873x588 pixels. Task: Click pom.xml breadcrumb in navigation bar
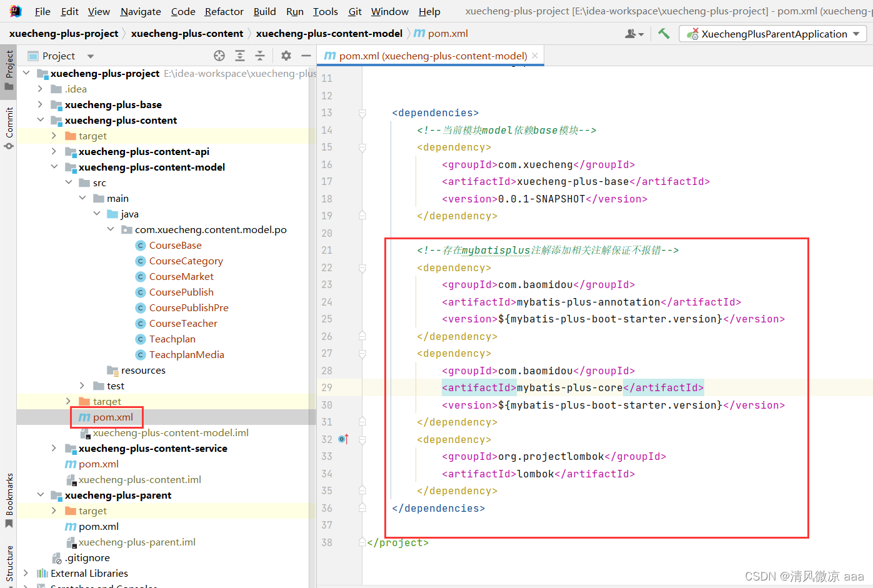click(441, 34)
